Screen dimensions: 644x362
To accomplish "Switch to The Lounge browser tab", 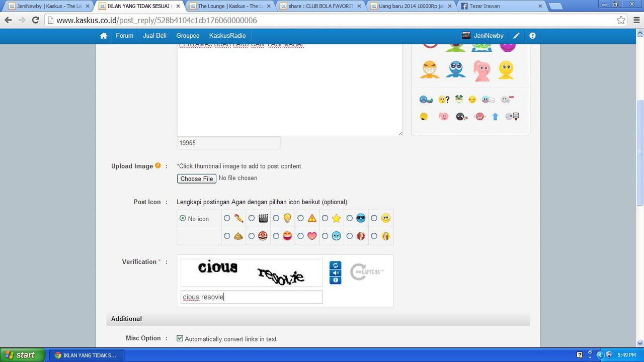I will pos(230,6).
